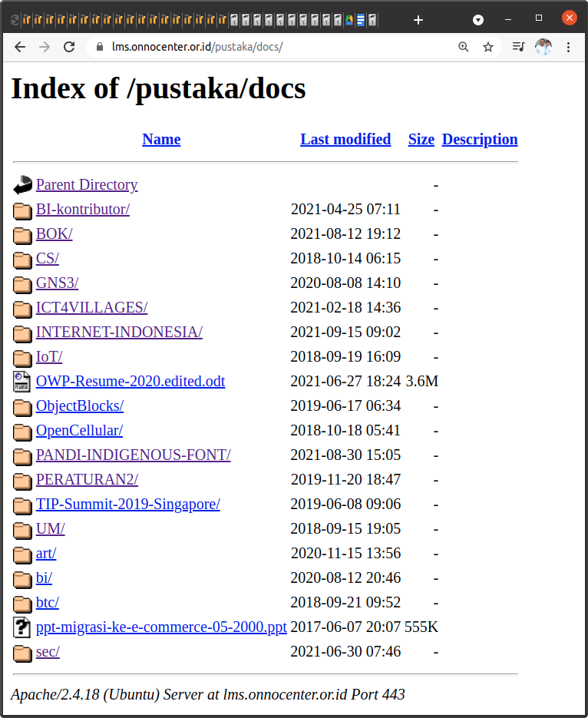The height and width of the screenshot is (718, 588).
Task: Click the unknown-file icon beside ppt-migrasi-ke-e-commerce
Action: coord(22,627)
